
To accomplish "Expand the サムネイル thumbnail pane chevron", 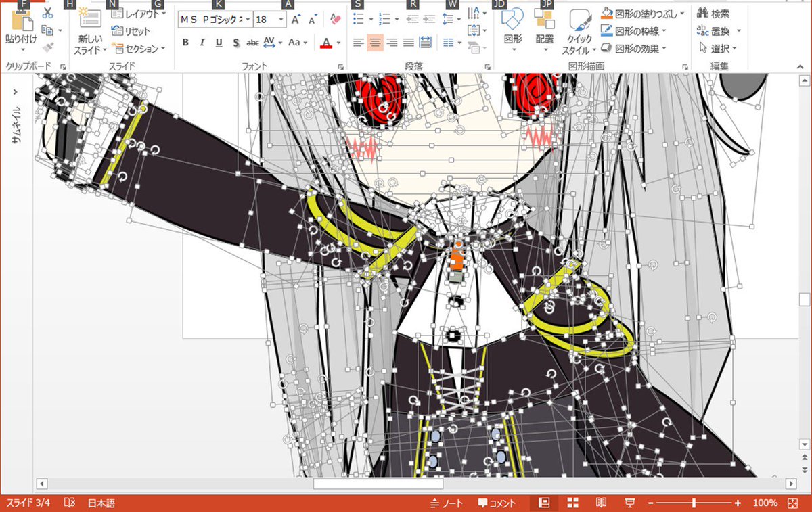I will click(x=16, y=92).
